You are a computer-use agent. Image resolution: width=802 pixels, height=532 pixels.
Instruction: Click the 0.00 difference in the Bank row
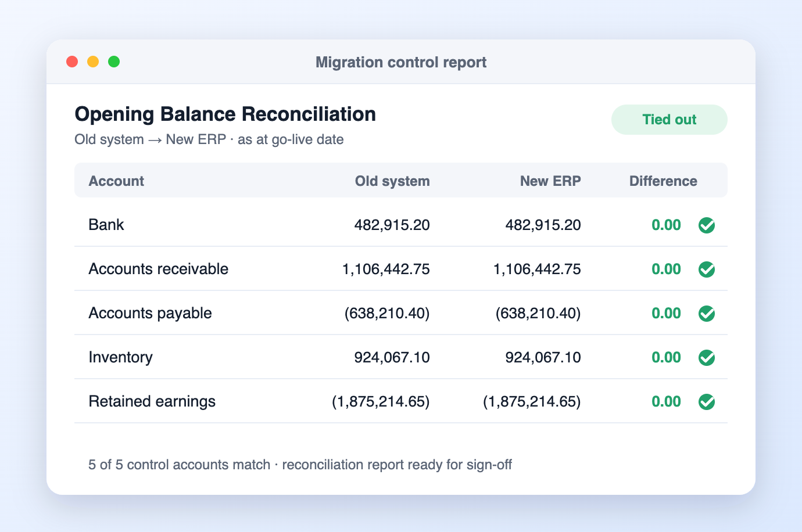point(666,225)
